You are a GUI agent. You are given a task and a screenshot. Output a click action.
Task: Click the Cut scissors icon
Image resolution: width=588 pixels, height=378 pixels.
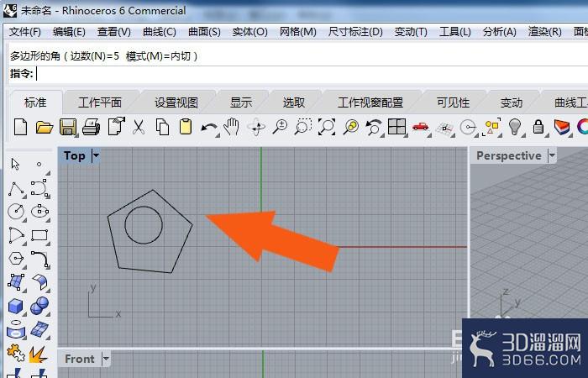click(139, 127)
